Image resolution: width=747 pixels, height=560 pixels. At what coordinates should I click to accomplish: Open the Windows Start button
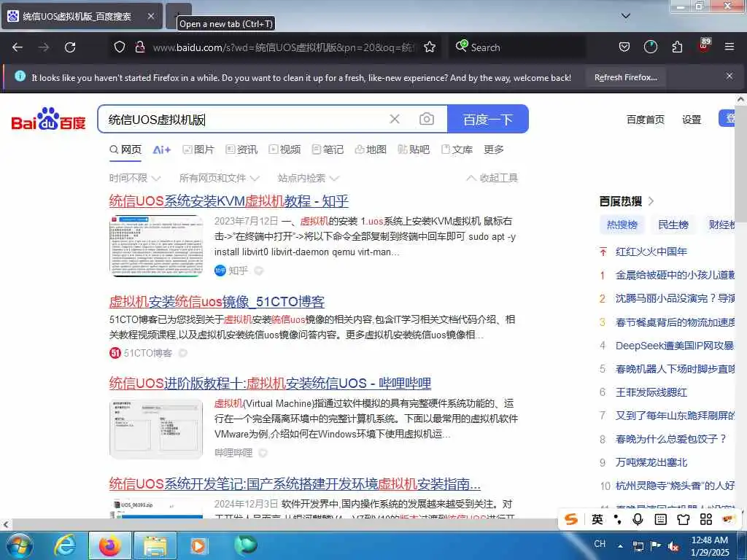pos(19,545)
